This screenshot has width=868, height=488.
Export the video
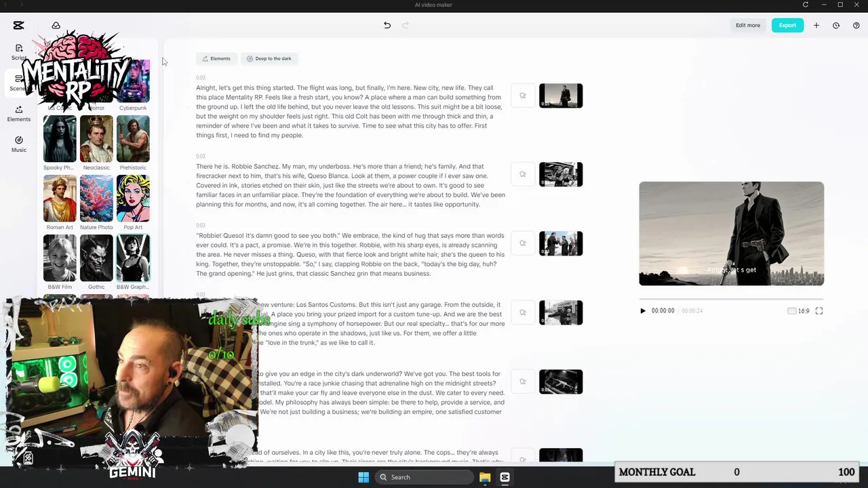click(787, 25)
